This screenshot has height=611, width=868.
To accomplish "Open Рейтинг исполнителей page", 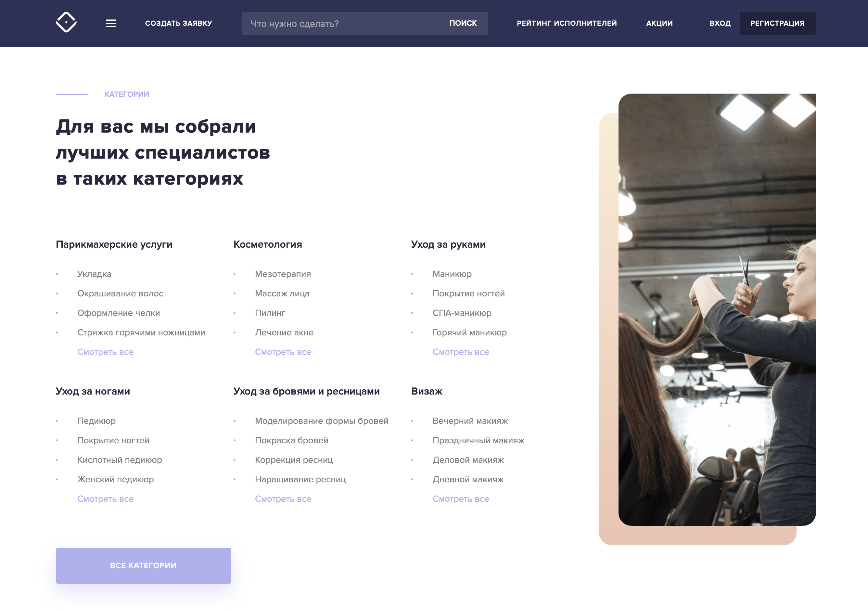I will coord(567,23).
